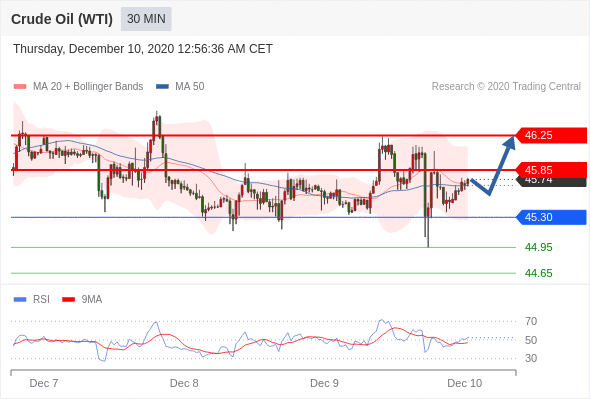590x400 pixels.
Task: Toggle the MA 50 legend label
Action: 190,87
